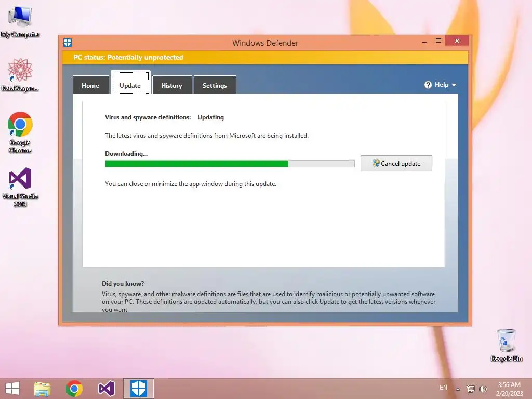Open the DataWagon desktop shortcut
Screen dimensions: 532x399
(20, 75)
